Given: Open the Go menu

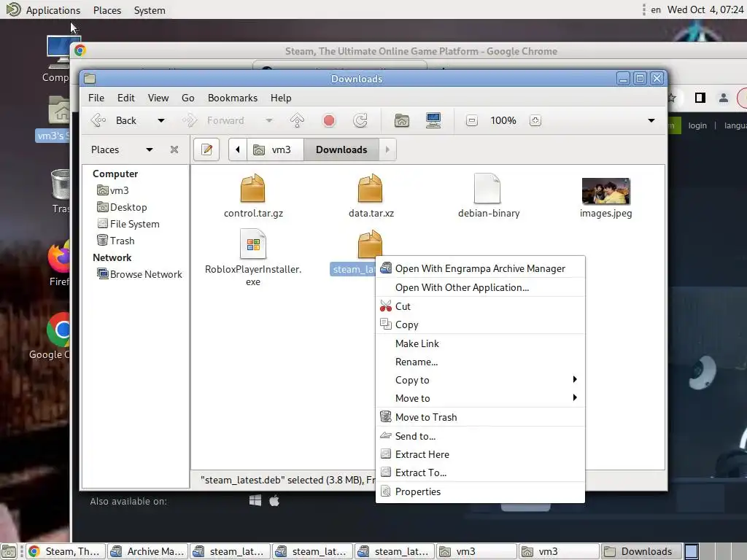Looking at the screenshot, I should (187, 98).
